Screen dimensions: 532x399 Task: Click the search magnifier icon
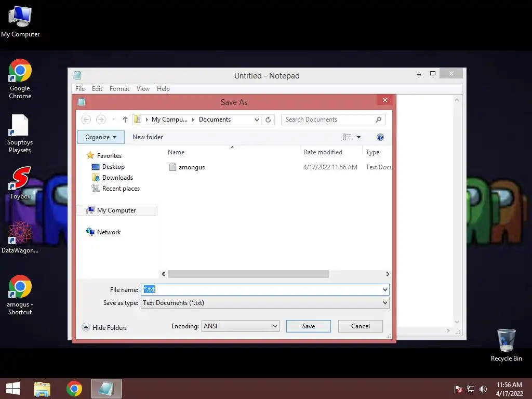(379, 119)
